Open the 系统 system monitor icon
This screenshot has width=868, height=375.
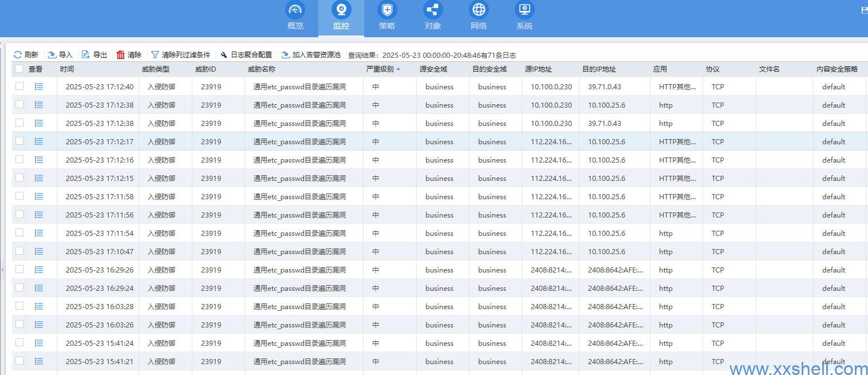coord(524,10)
